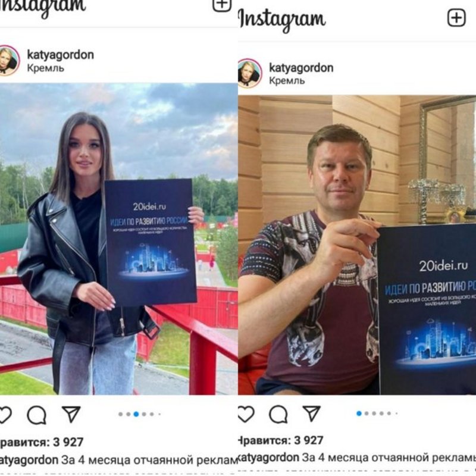476x476 pixels.
Task: Open Кремль location tag on left post
Action: pyautogui.click(x=46, y=68)
